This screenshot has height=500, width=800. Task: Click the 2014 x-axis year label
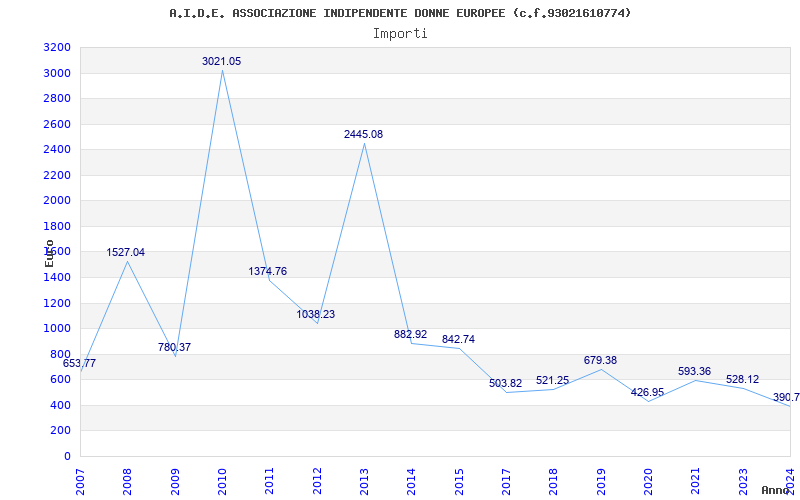[412, 482]
